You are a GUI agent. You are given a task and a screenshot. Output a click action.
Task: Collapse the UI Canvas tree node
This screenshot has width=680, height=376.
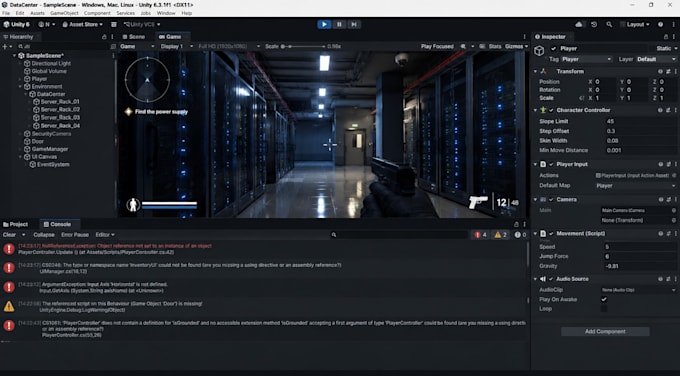[x=20, y=157]
